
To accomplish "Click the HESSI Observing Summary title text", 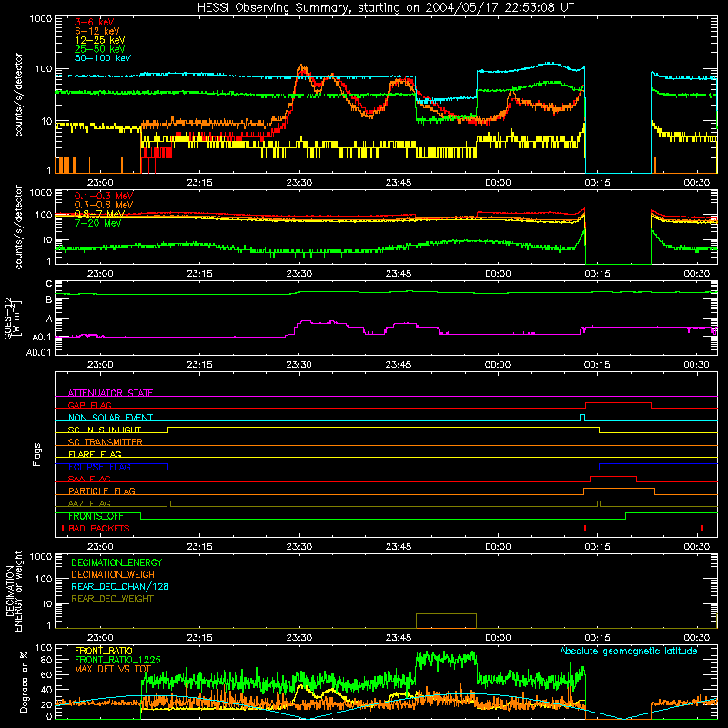I will (x=385, y=8).
